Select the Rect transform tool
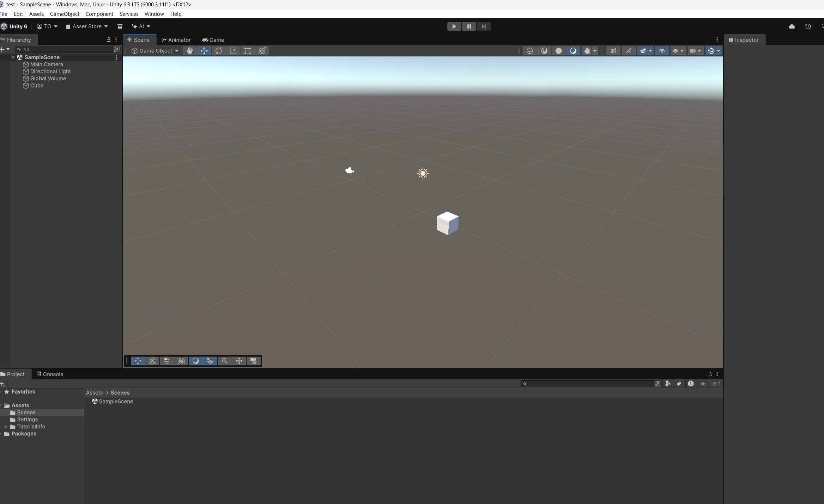Viewport: 824px width, 504px height. click(x=248, y=51)
